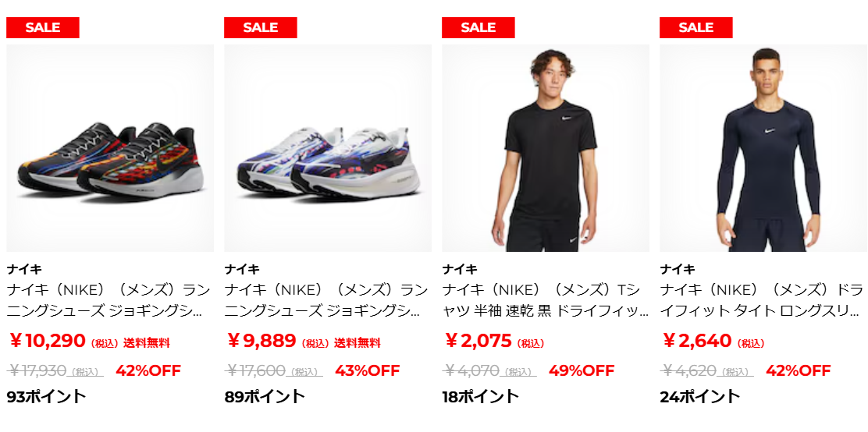Click the ¥9,889 sale price
The image size is (868, 432).
[261, 342]
